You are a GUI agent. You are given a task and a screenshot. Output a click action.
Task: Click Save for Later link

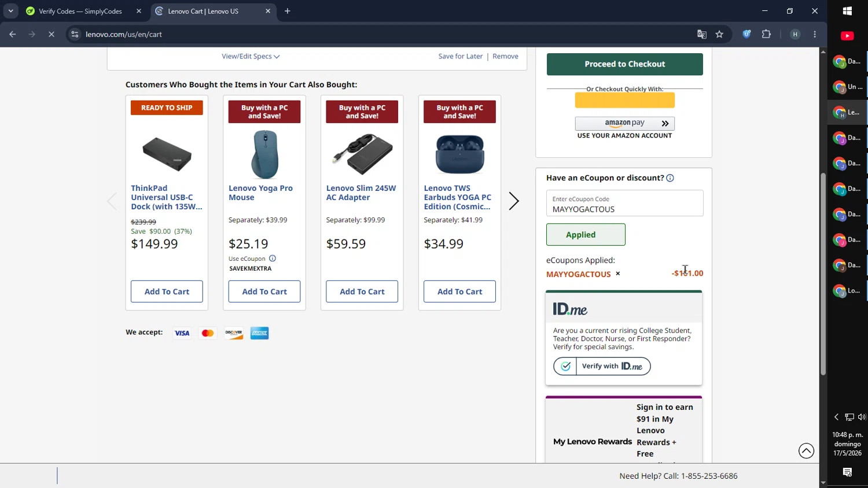click(461, 56)
